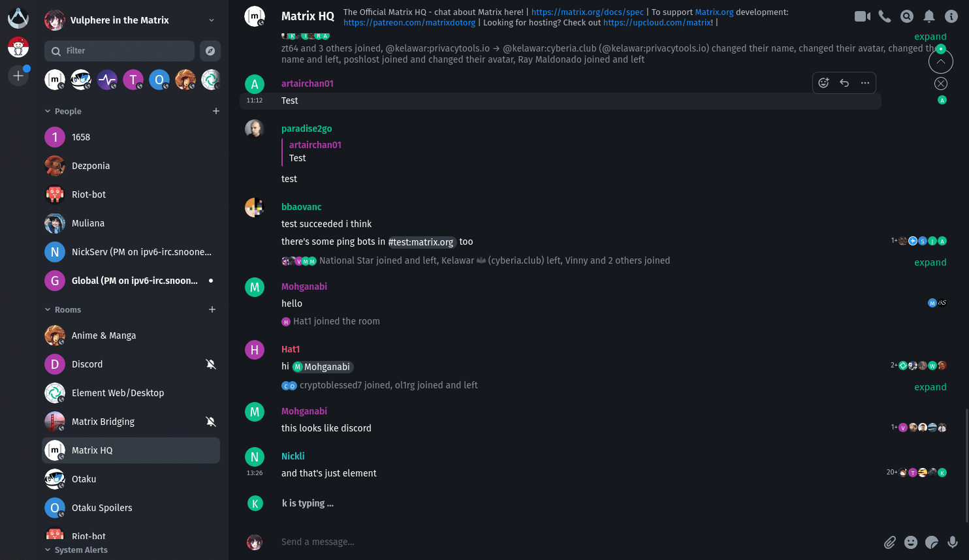Start a video call in Matrix HQ
Viewport: 969px width, 560px height.
point(862,16)
